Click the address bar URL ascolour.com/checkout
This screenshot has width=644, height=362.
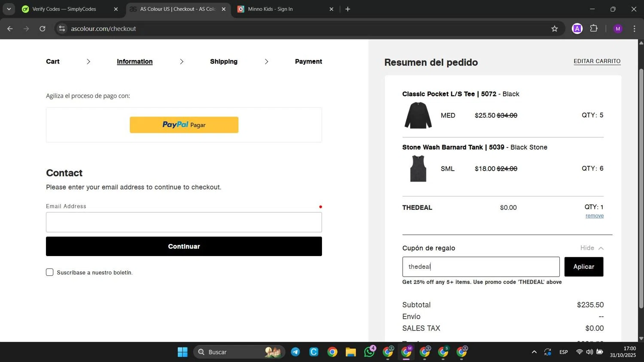point(103,29)
